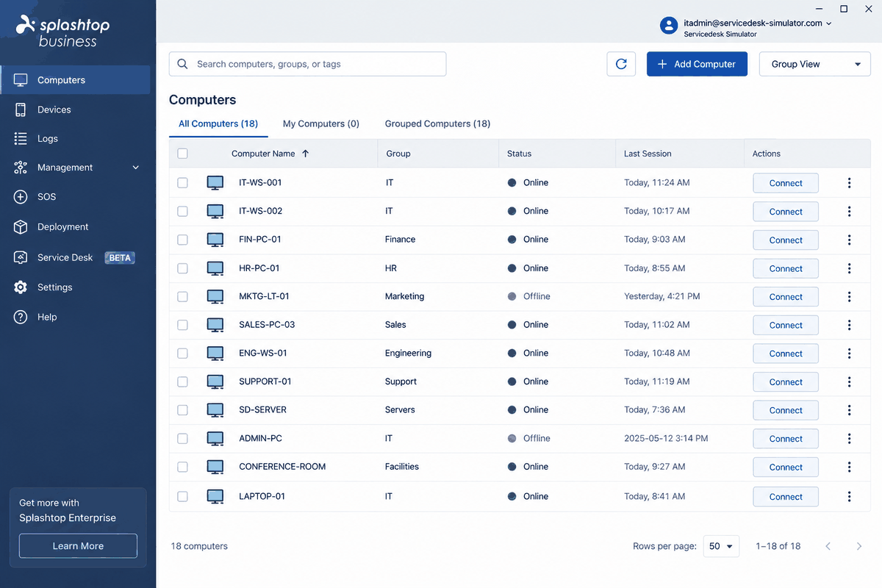
Task: Sort by the Computer Name column
Action: pos(270,154)
